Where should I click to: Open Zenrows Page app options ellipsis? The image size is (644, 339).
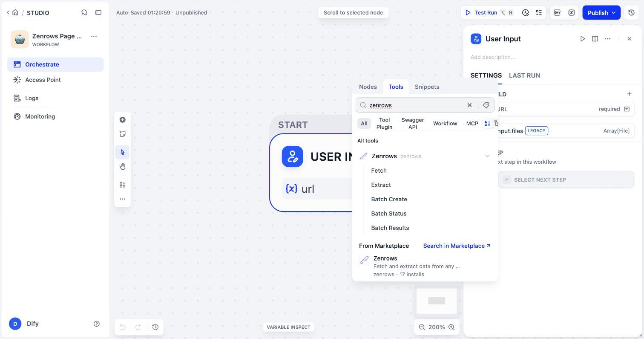94,36
